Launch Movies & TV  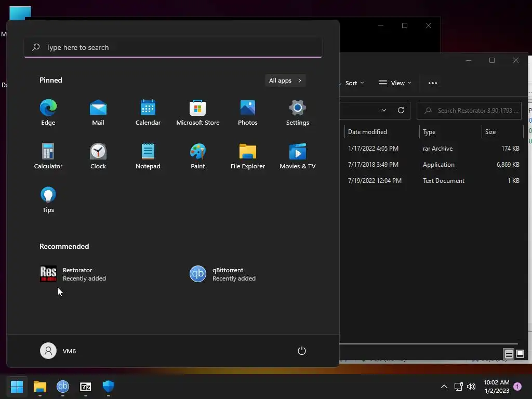[x=298, y=156]
